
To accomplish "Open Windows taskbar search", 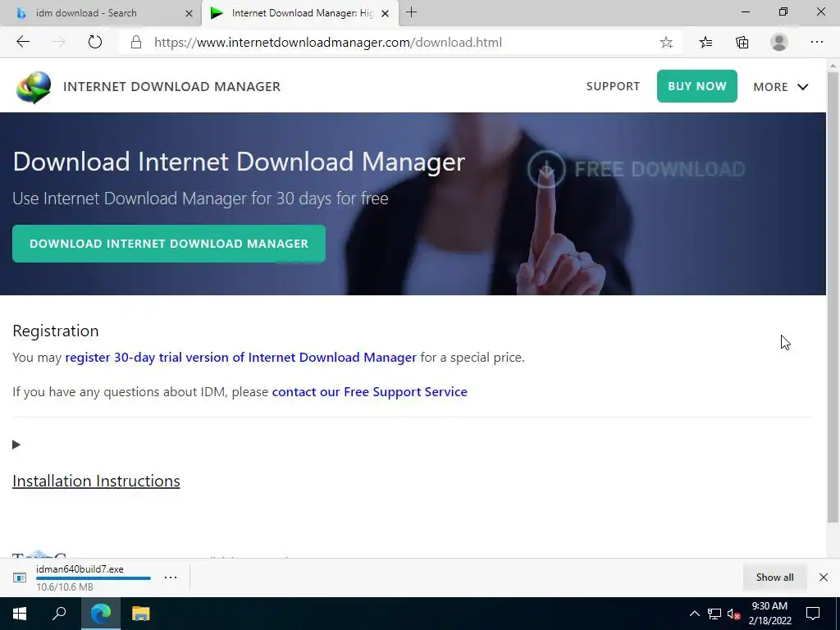I will click(59, 614).
